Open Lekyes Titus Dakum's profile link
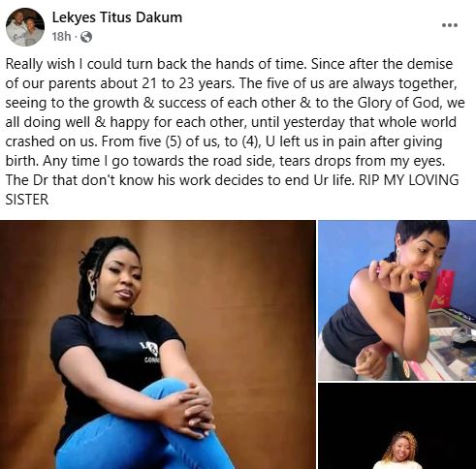This screenshot has height=469, width=476. tap(117, 17)
